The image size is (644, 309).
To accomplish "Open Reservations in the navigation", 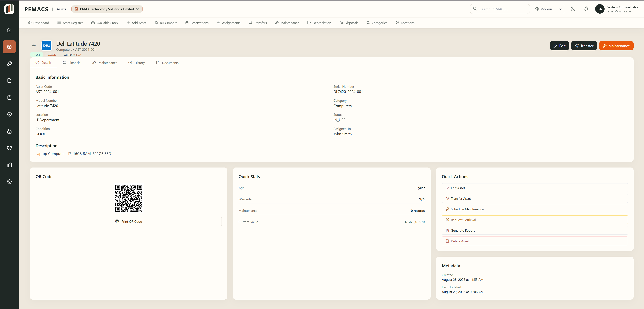I will (197, 23).
